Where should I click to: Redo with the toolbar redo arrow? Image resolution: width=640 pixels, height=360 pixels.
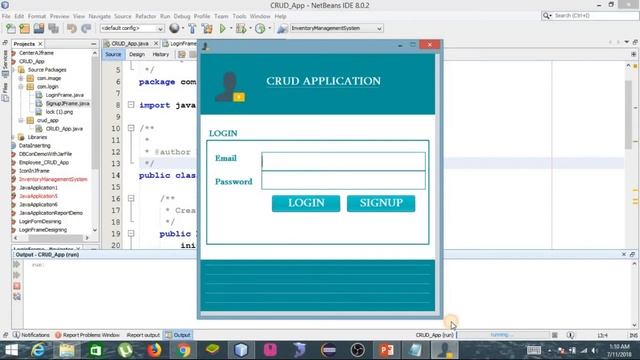[86, 28]
